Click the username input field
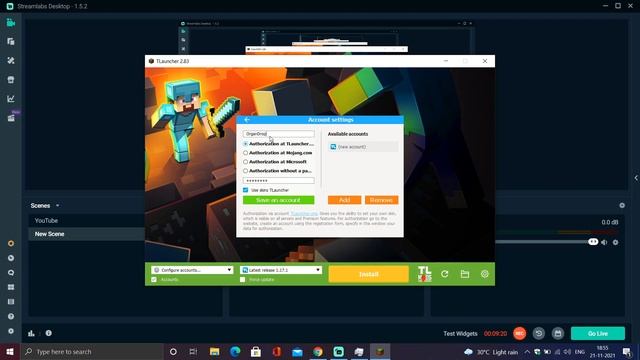 (278, 134)
